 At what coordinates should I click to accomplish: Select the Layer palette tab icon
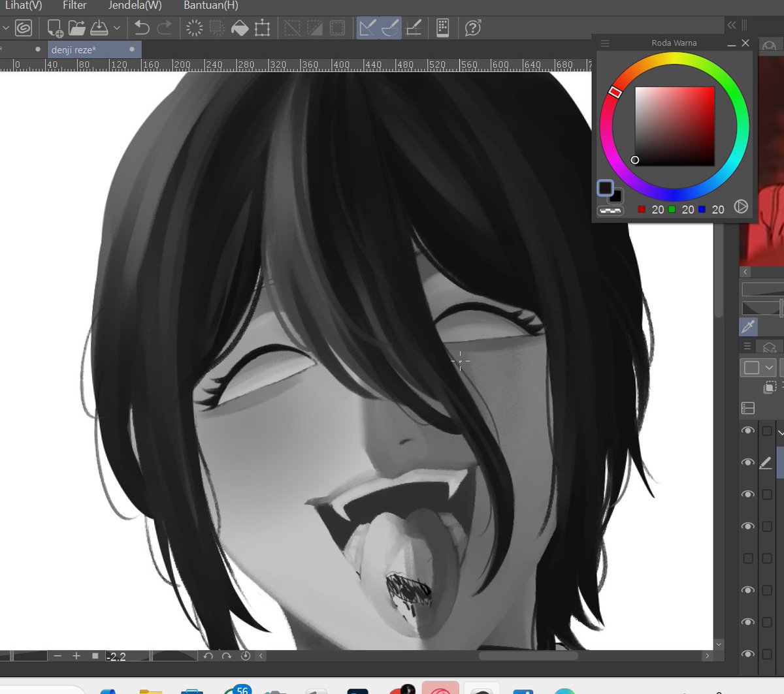pos(770,347)
